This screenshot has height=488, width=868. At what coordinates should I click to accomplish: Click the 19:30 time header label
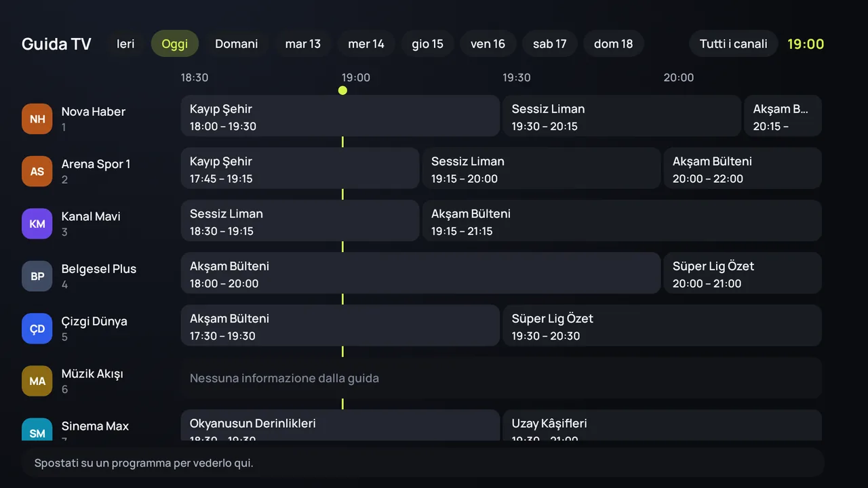pyautogui.click(x=517, y=77)
